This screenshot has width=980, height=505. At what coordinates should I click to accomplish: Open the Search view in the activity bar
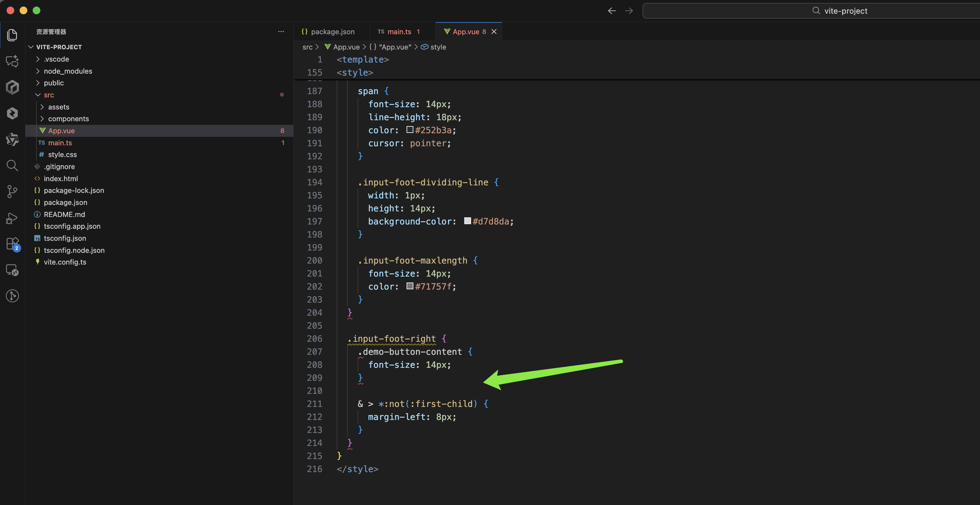coord(12,166)
